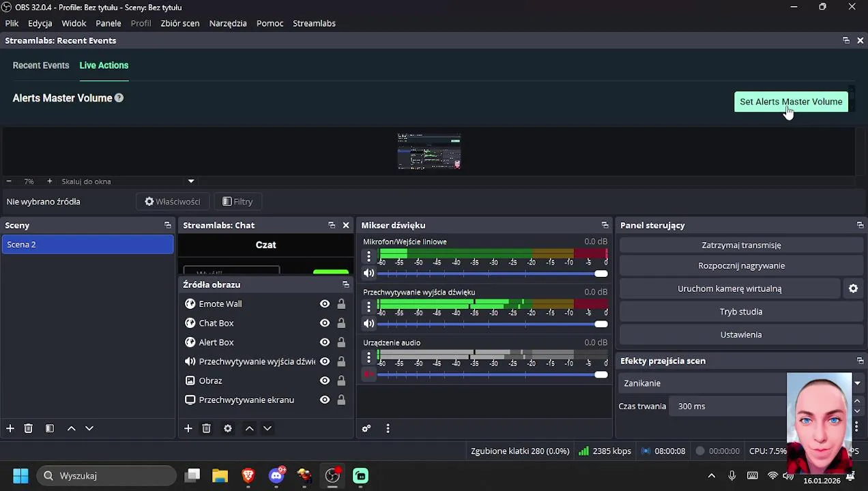Undock the Efekty przejścia scen panel

(860, 361)
